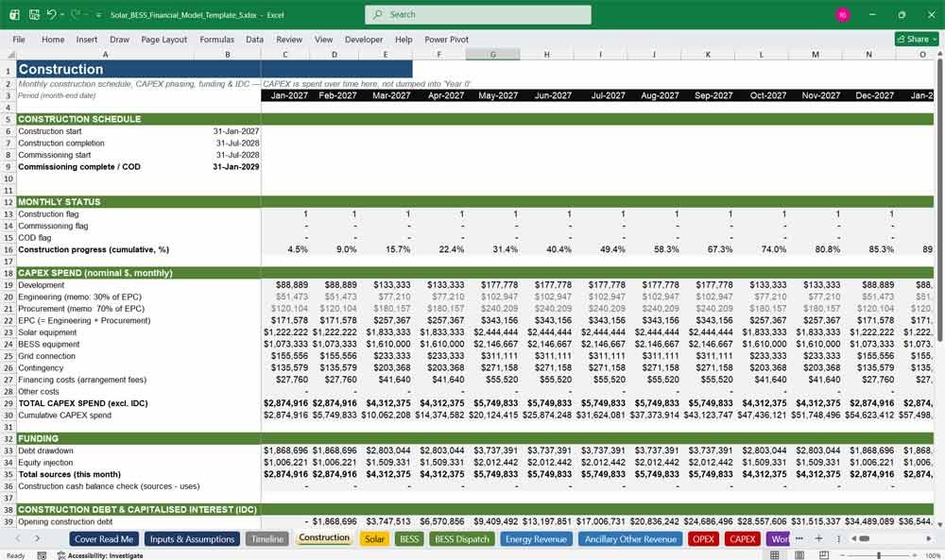This screenshot has width=945, height=560.
Task: Select cumulative CAPEX value $10,062,208
Action: [x=386, y=415]
